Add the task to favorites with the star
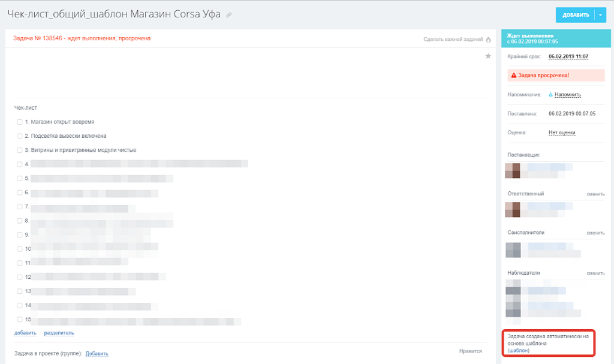This screenshot has height=364, width=614. coord(488,56)
